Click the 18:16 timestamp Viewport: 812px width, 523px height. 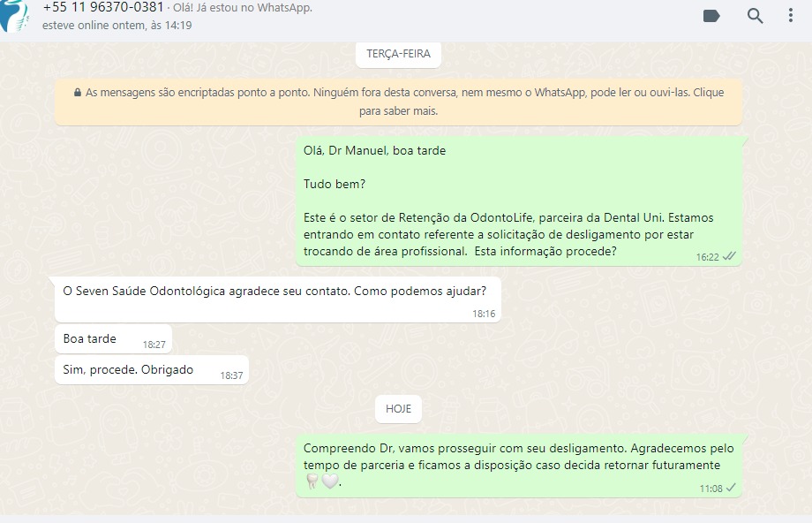coord(484,314)
